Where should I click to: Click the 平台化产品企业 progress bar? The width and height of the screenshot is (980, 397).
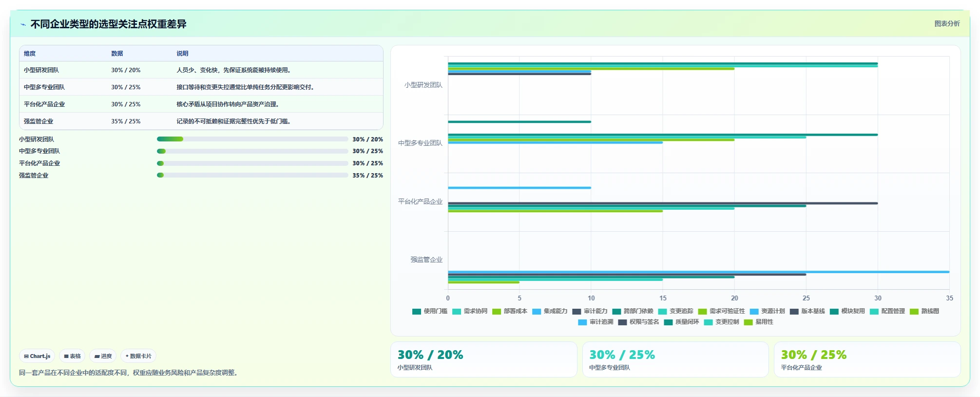click(x=252, y=163)
